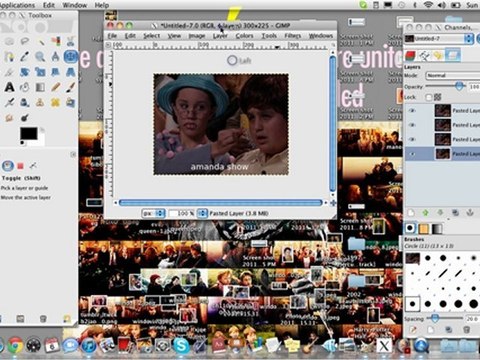This screenshot has height=360, width=480.
Task: Select the Scissors Select tool
Action: [70, 41]
